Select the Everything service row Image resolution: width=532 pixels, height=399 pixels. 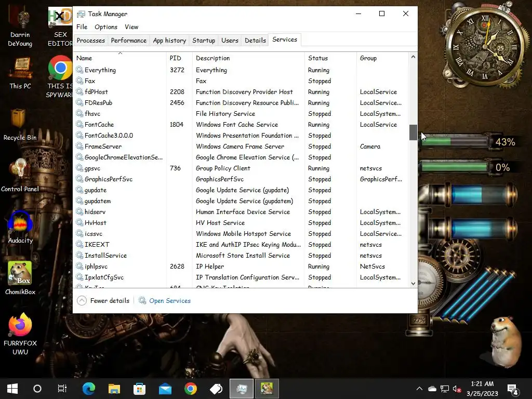(241, 70)
